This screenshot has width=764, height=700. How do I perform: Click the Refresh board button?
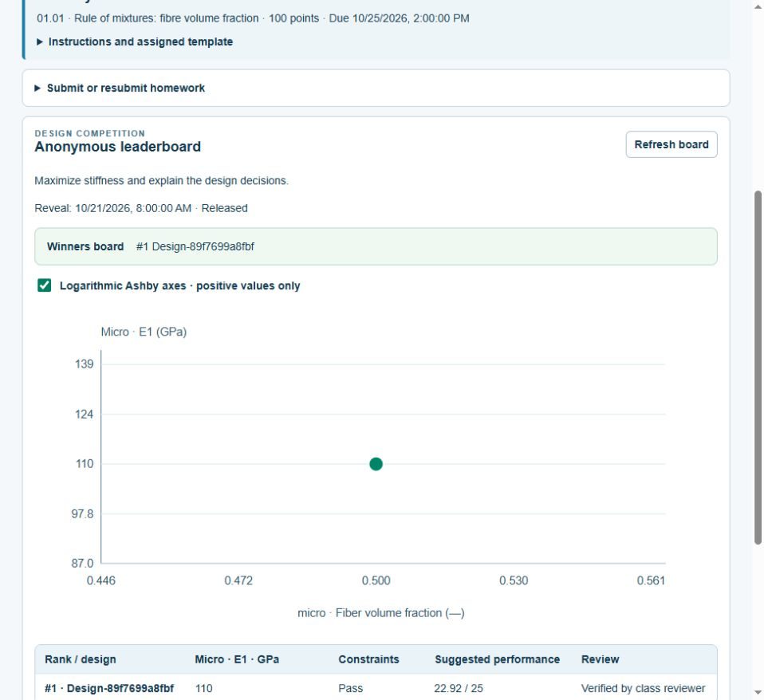(x=671, y=144)
